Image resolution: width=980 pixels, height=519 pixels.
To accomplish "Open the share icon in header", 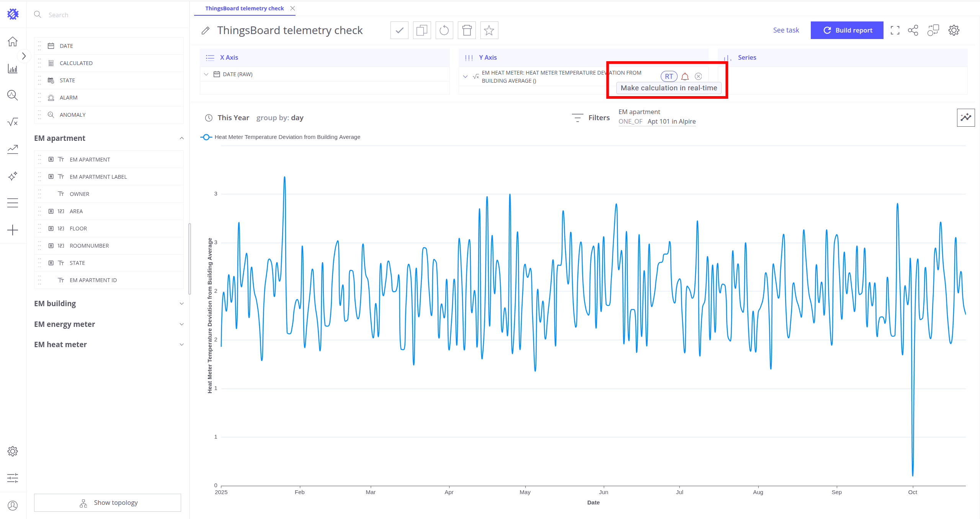I will pos(913,30).
